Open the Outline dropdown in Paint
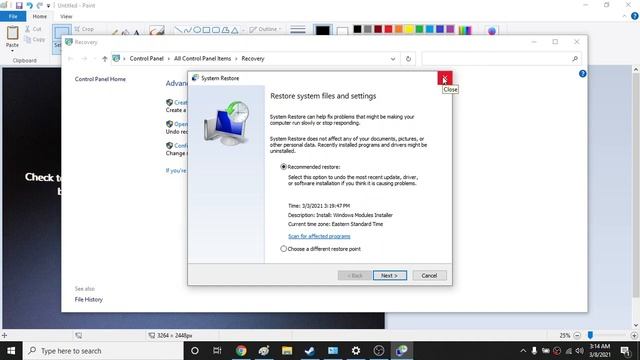Image resolution: width=640 pixels, height=360 pixels. 265,29
